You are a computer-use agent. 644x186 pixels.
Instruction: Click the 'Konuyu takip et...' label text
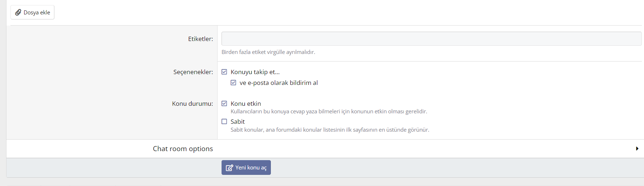[255, 72]
